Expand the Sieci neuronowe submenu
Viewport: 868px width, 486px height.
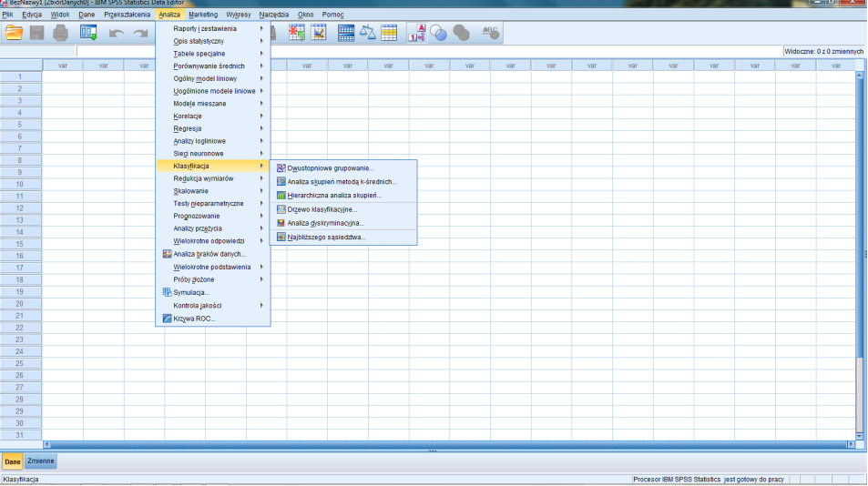pyautogui.click(x=213, y=154)
